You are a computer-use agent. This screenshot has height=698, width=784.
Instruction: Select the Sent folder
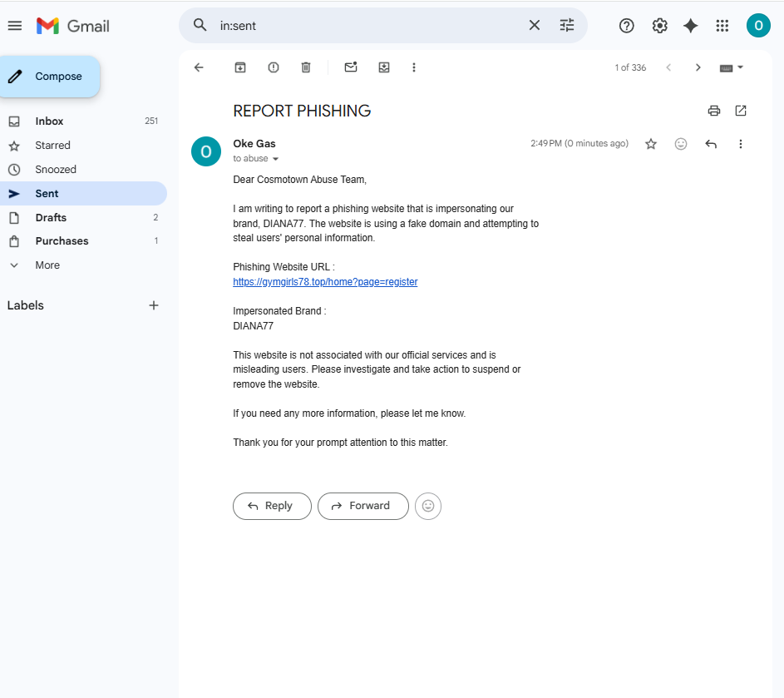click(x=83, y=194)
